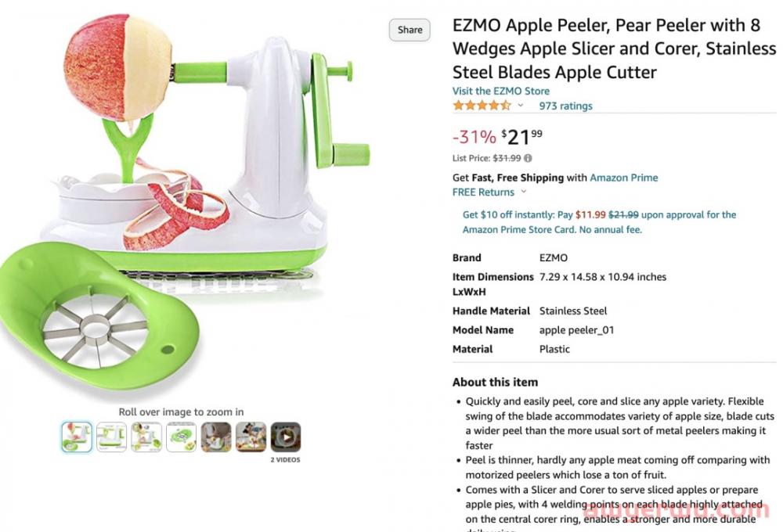783x532 pixels.
Task: Open the Amazon Prime link
Action: click(x=623, y=178)
